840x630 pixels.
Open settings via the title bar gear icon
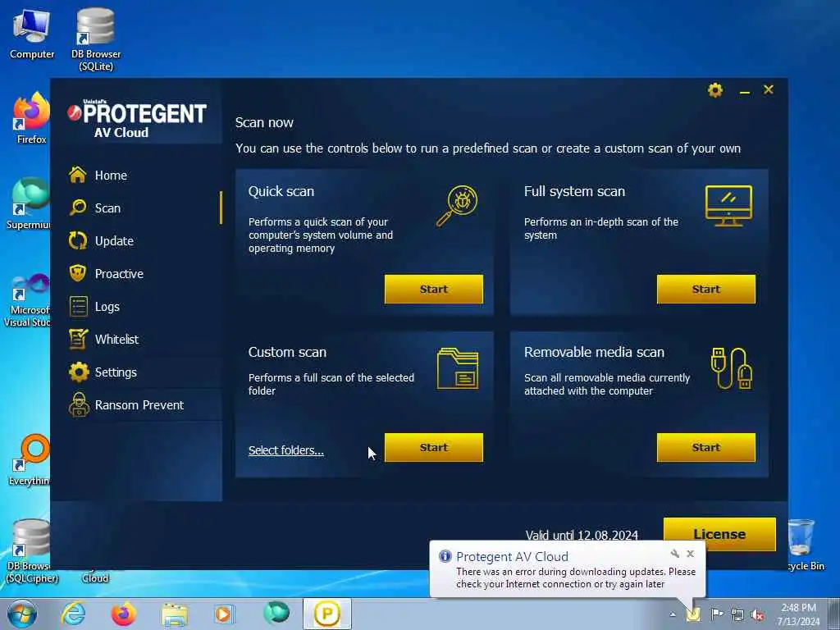tap(714, 90)
